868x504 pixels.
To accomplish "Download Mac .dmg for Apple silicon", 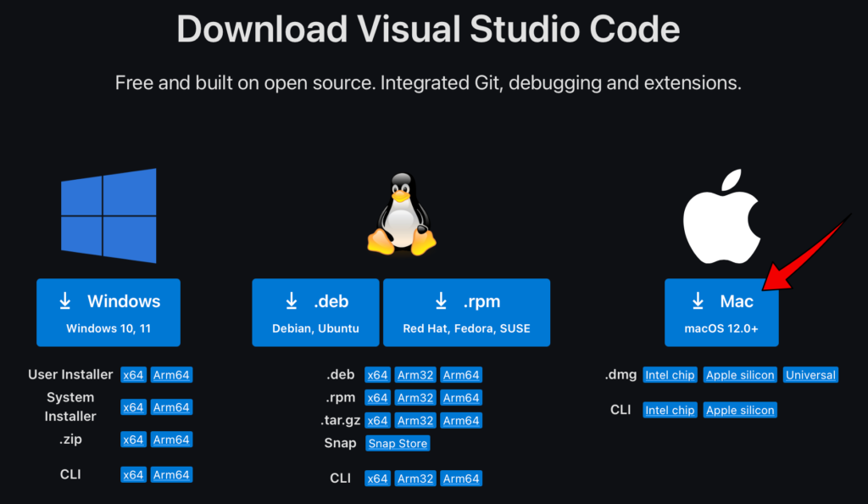I will [740, 375].
